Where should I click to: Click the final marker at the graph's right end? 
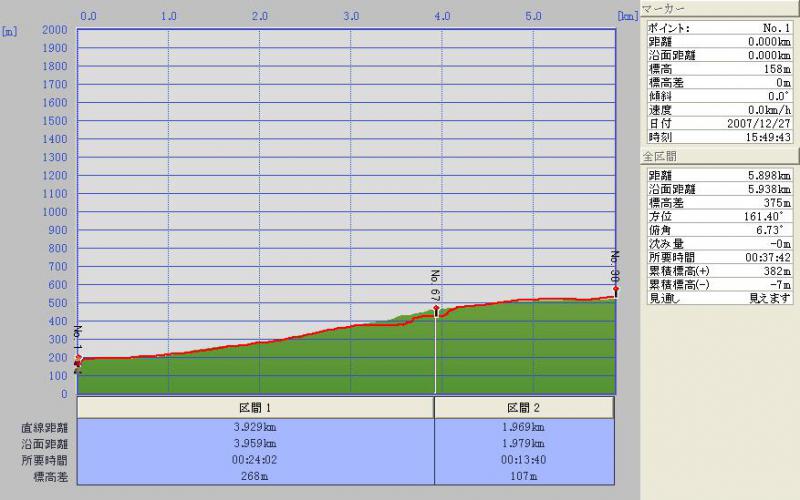point(615,289)
